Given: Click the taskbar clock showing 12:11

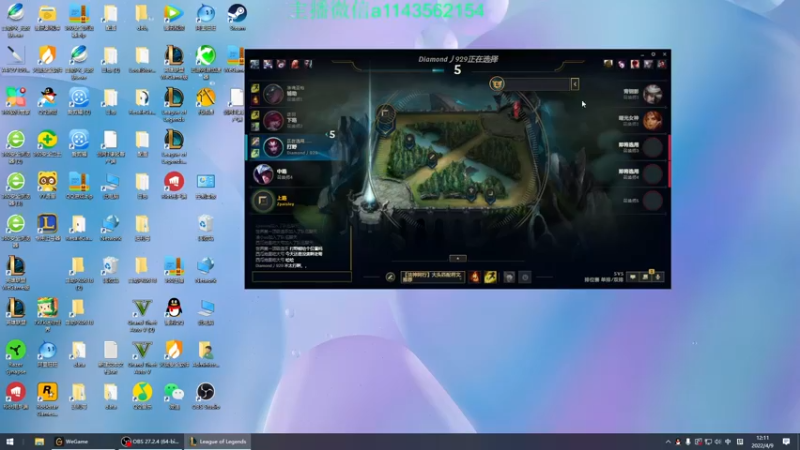Looking at the screenshot, I should (x=763, y=442).
